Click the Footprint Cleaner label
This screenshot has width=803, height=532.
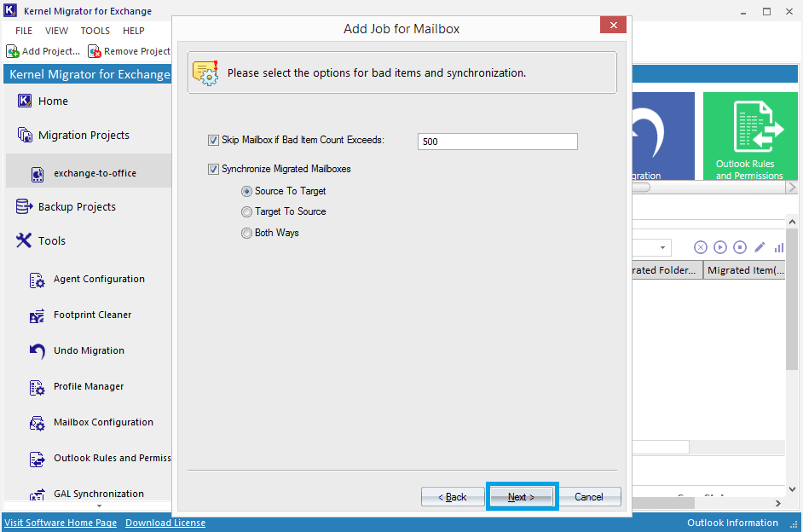(93, 315)
